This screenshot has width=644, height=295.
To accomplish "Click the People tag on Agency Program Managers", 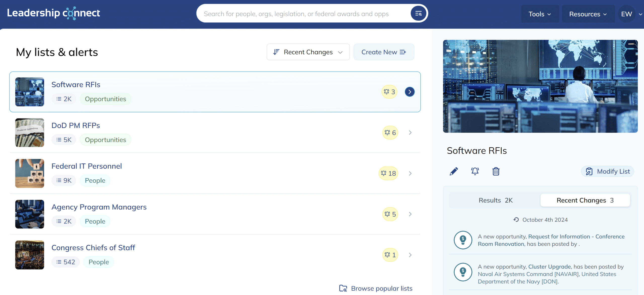I will coord(95,221).
